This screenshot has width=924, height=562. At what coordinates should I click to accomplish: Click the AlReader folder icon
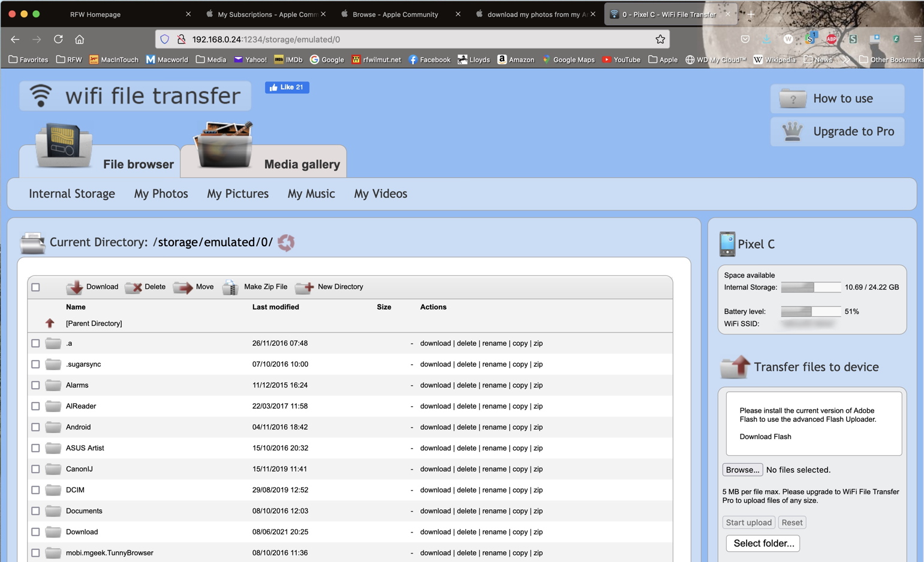(53, 406)
